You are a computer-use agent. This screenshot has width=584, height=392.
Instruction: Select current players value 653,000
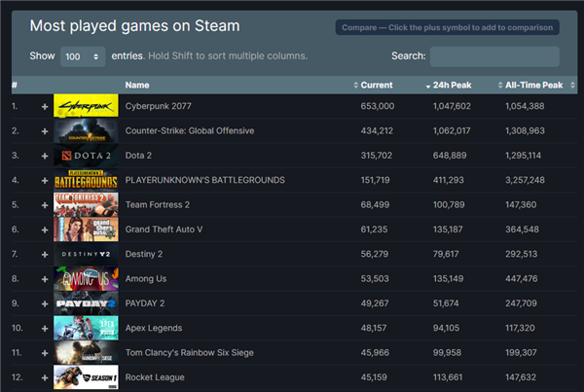click(x=378, y=106)
